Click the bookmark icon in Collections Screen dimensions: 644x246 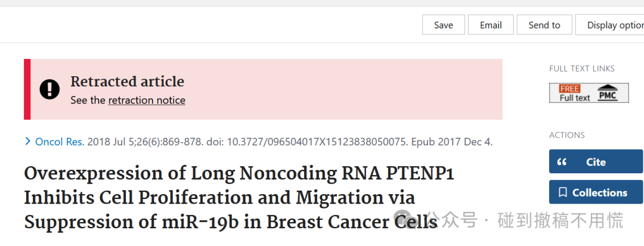(563, 192)
